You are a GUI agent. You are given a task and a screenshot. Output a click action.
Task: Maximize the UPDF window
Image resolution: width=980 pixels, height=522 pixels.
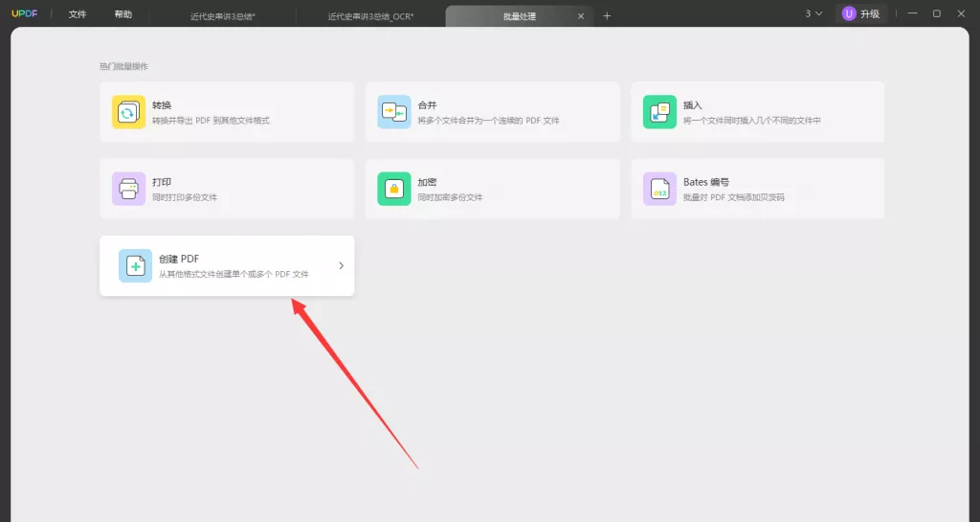tap(937, 13)
